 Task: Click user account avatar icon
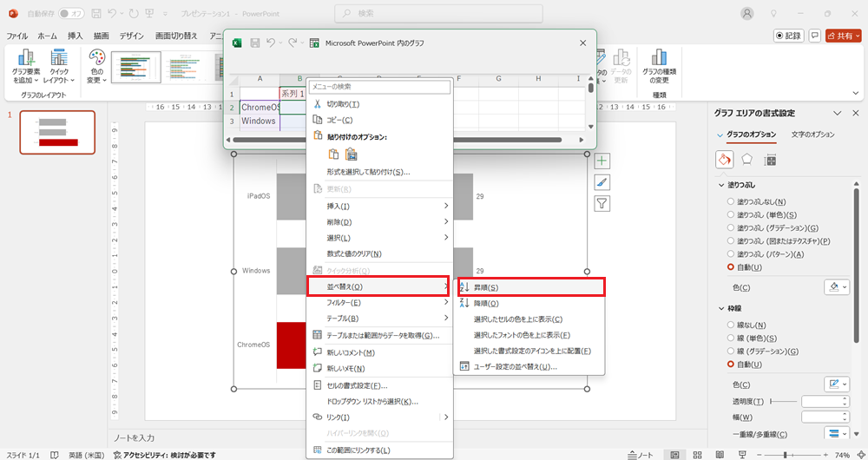[x=747, y=13]
